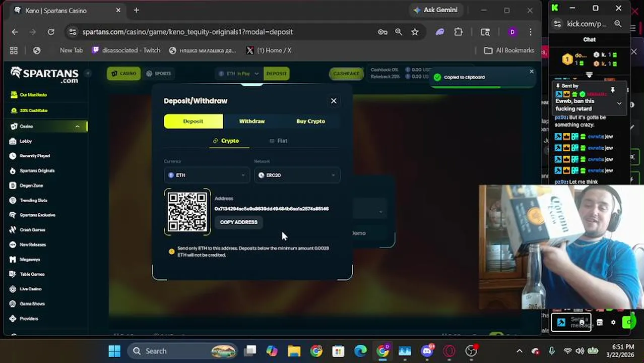Switch to the Fiat sub-tab

point(278,141)
